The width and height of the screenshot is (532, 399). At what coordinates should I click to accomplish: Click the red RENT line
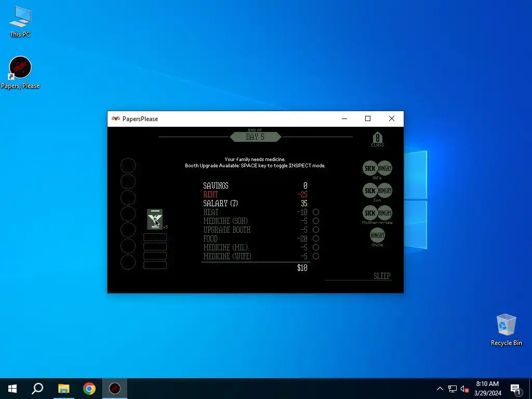tap(255, 194)
